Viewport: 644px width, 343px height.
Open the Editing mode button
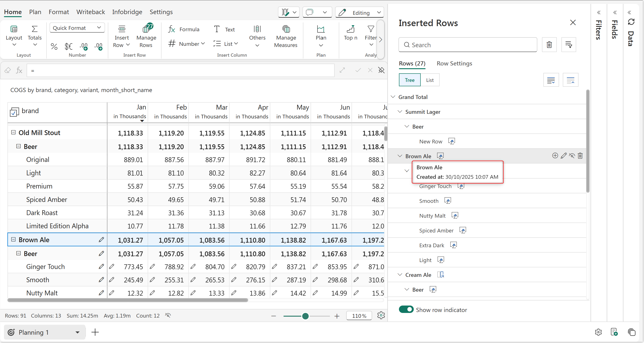[x=359, y=12]
